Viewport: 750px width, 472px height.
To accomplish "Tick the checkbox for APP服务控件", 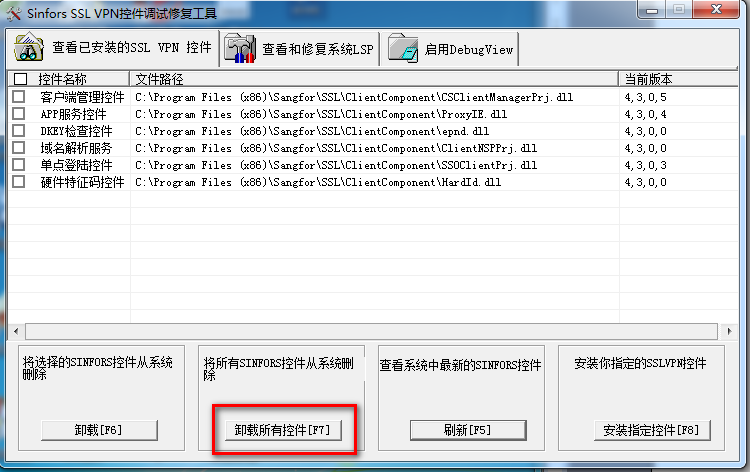I will click(19, 114).
